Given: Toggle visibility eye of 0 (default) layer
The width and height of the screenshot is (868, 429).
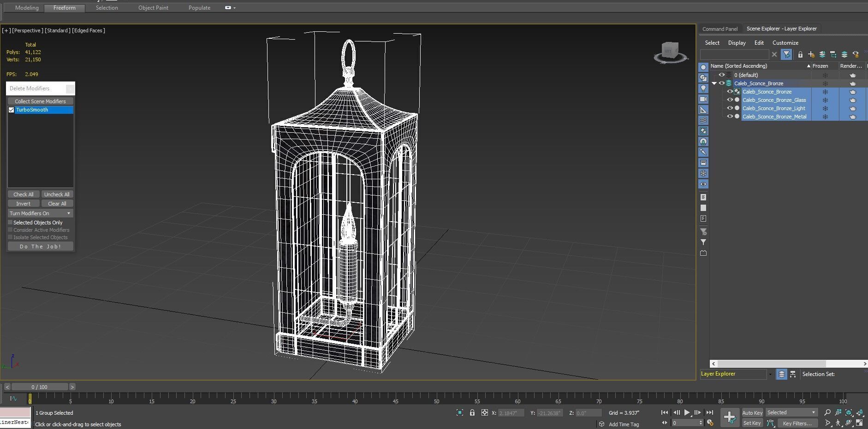Looking at the screenshot, I should 722,75.
